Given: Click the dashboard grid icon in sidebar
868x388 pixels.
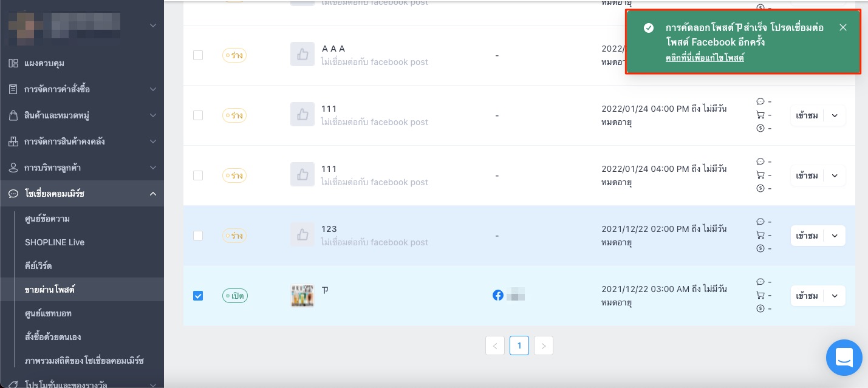Looking at the screenshot, I should pyautogui.click(x=13, y=63).
